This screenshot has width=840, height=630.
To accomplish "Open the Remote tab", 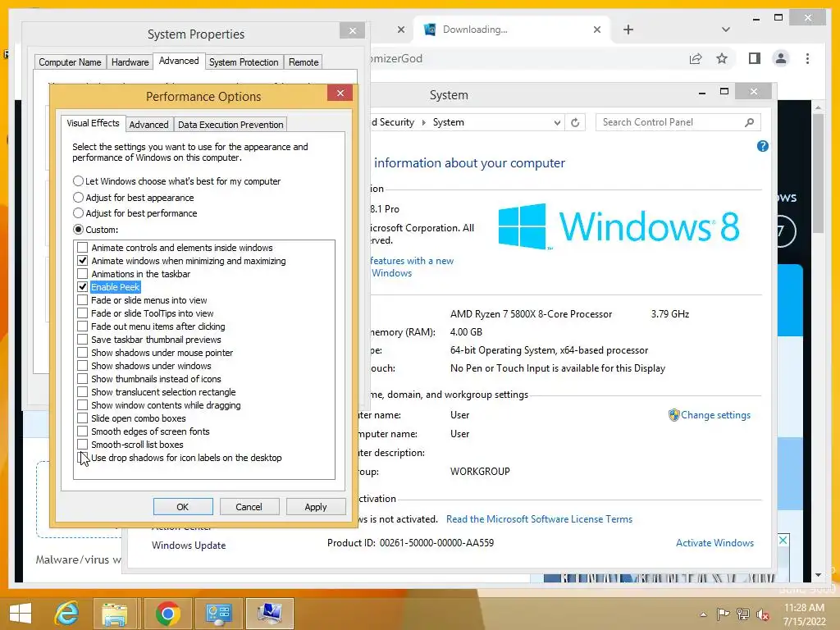I will pyautogui.click(x=304, y=62).
